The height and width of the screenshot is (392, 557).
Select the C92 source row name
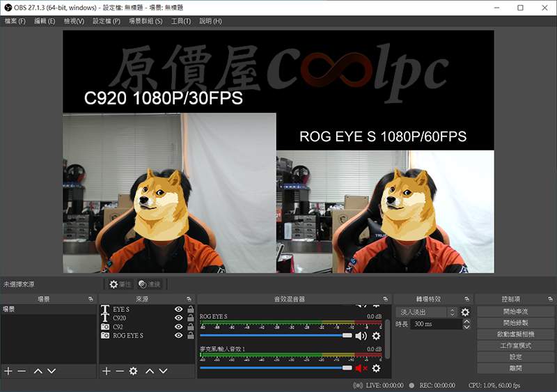coord(118,327)
